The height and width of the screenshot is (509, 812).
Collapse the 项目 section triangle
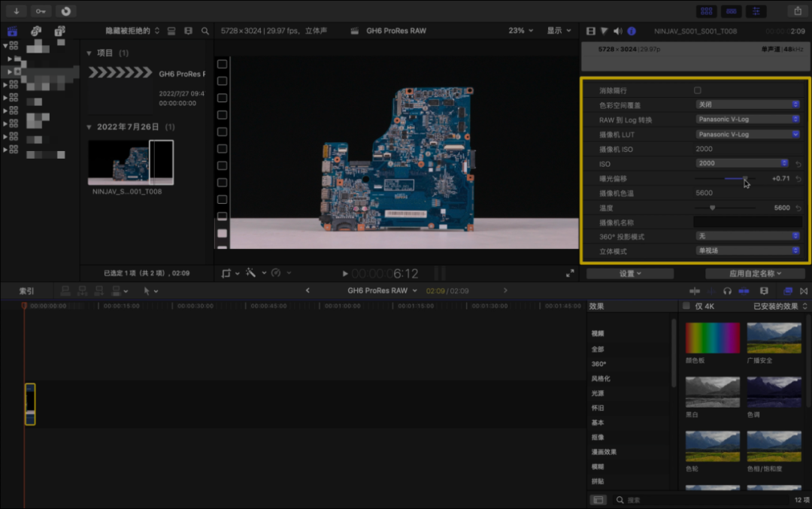click(89, 53)
